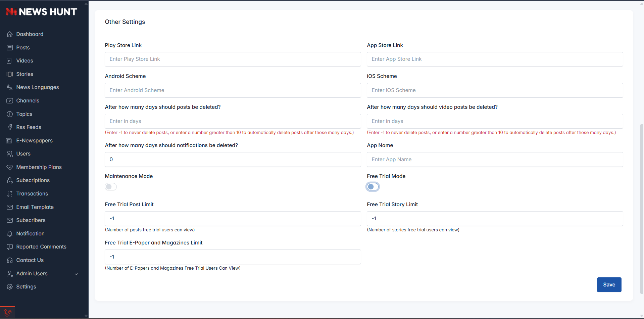Click the main page vertical scrollbar
The height and width of the screenshot is (319, 644).
pyautogui.click(x=642, y=208)
